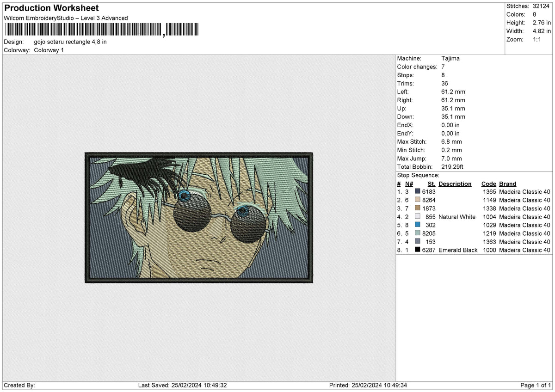
Task: Select stitch count "6183" in stop 1
Action: coord(429,192)
